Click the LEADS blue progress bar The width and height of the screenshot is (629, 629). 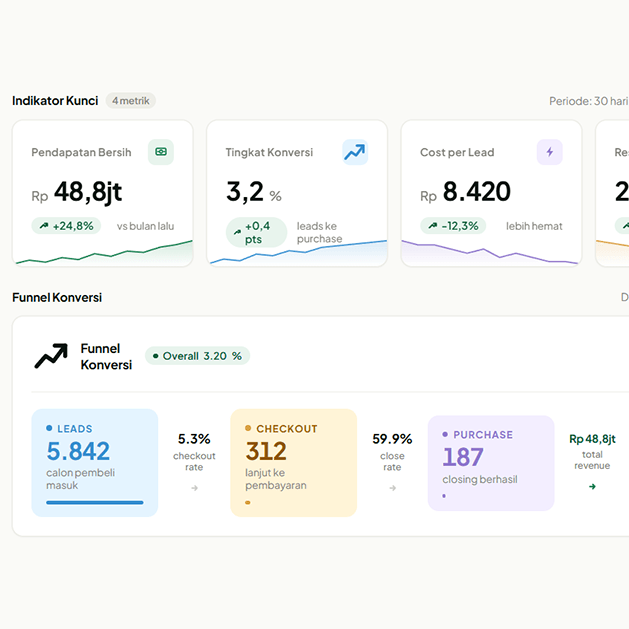click(x=95, y=502)
